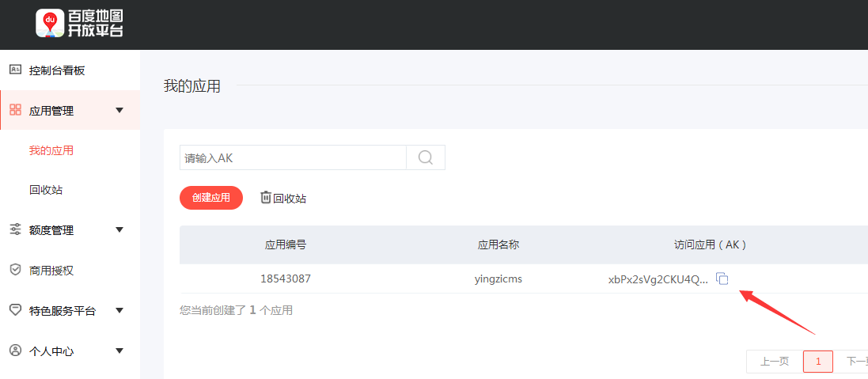Image resolution: width=868 pixels, height=379 pixels.
Task: Collapse the 应用管理 menu arrow
Action: tap(119, 110)
